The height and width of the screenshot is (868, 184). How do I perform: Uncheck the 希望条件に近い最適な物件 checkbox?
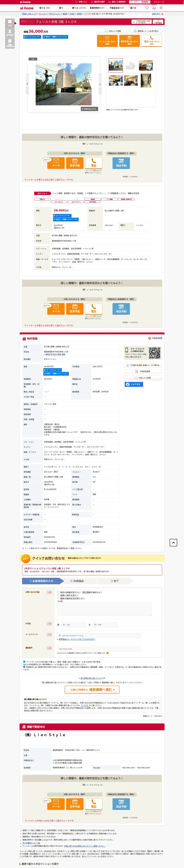[24, 666]
